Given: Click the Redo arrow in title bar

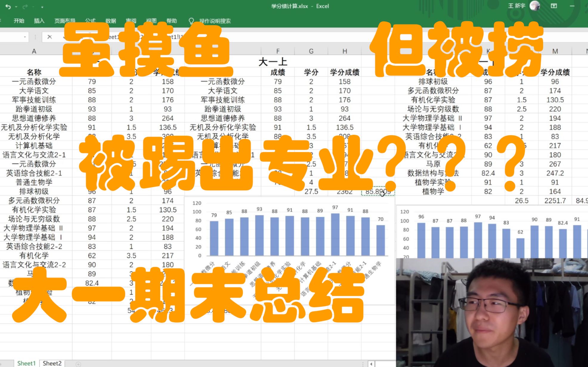Looking at the screenshot, I should click(25, 7).
